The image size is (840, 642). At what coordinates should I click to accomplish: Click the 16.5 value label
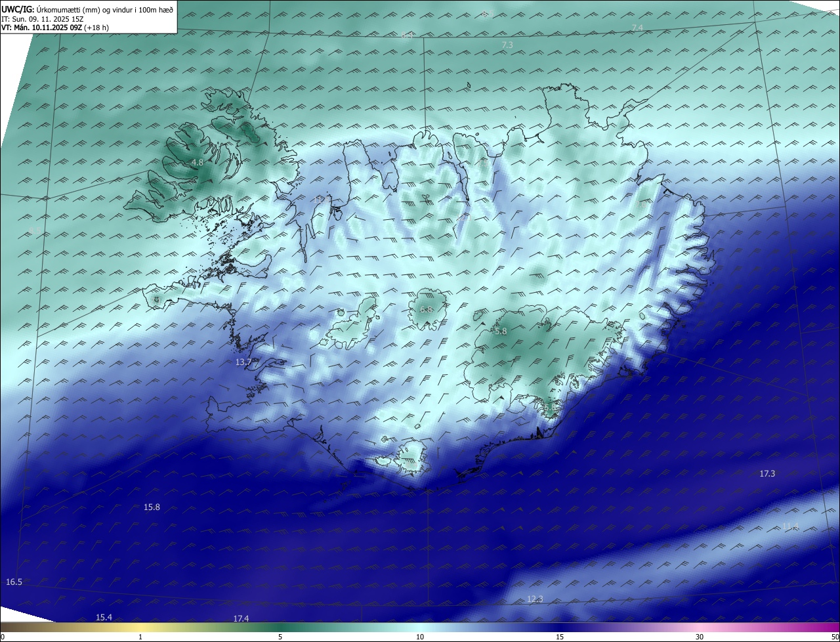click(14, 582)
